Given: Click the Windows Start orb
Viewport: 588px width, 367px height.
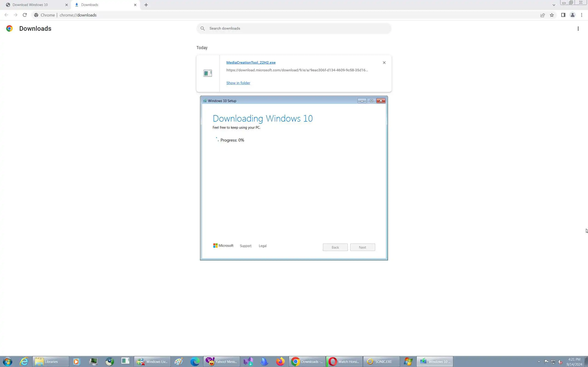Looking at the screenshot, I should 7,361.
